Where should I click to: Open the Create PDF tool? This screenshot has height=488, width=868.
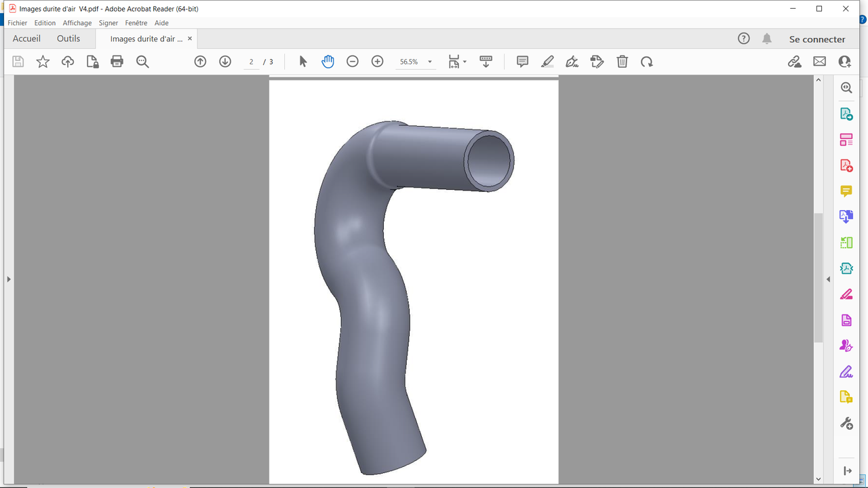tap(846, 165)
